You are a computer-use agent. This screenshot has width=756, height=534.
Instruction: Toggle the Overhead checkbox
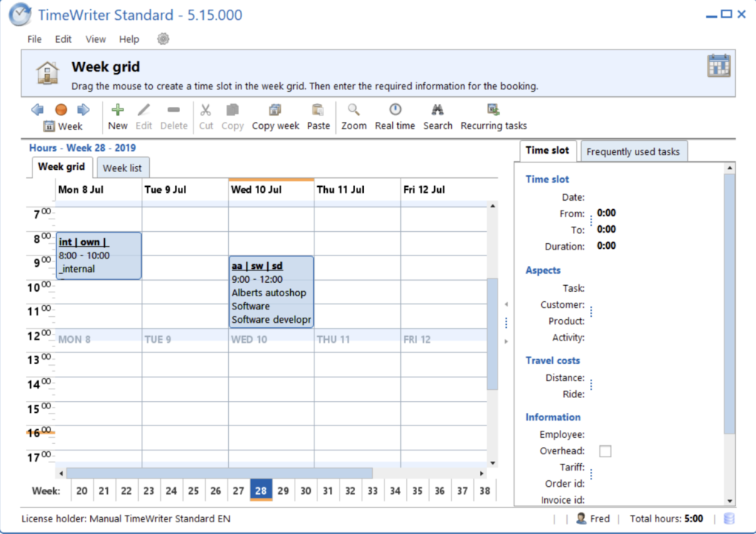(605, 451)
